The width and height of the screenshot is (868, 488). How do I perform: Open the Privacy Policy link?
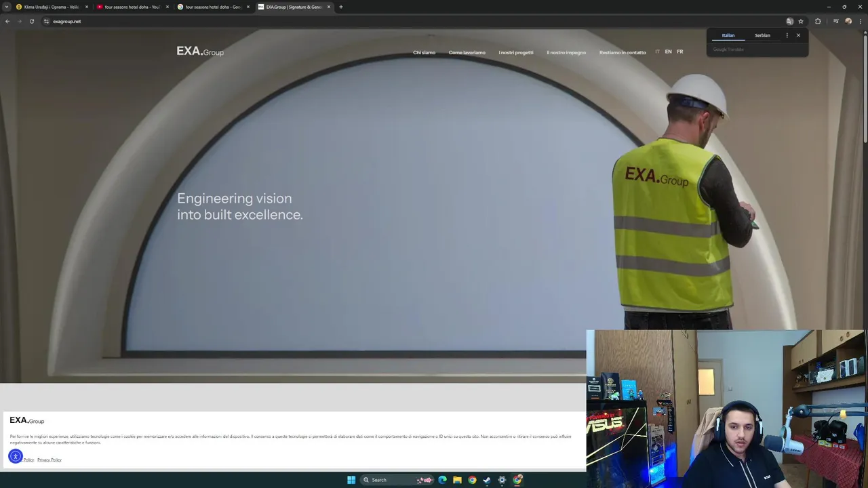[x=50, y=460]
